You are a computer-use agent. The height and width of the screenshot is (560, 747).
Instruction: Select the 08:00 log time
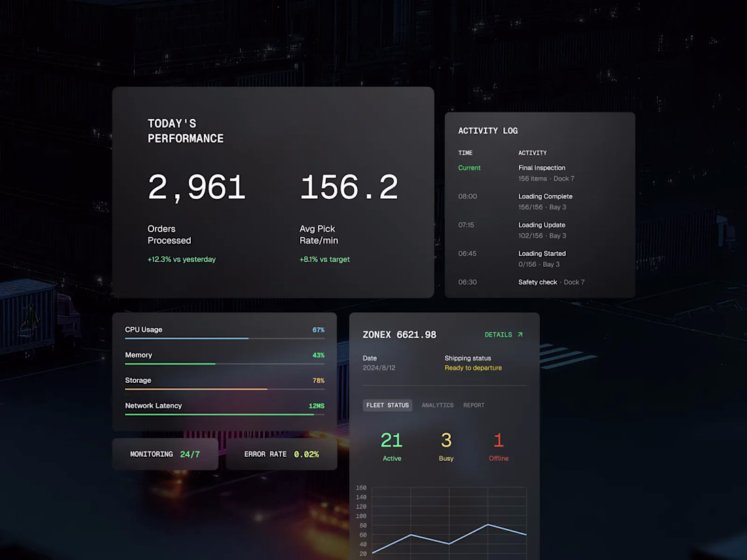point(467,196)
